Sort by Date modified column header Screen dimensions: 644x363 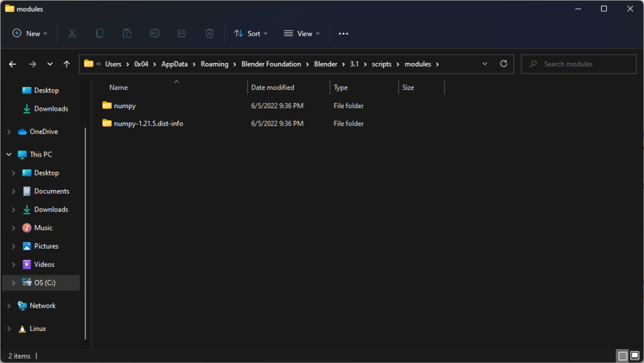(273, 87)
